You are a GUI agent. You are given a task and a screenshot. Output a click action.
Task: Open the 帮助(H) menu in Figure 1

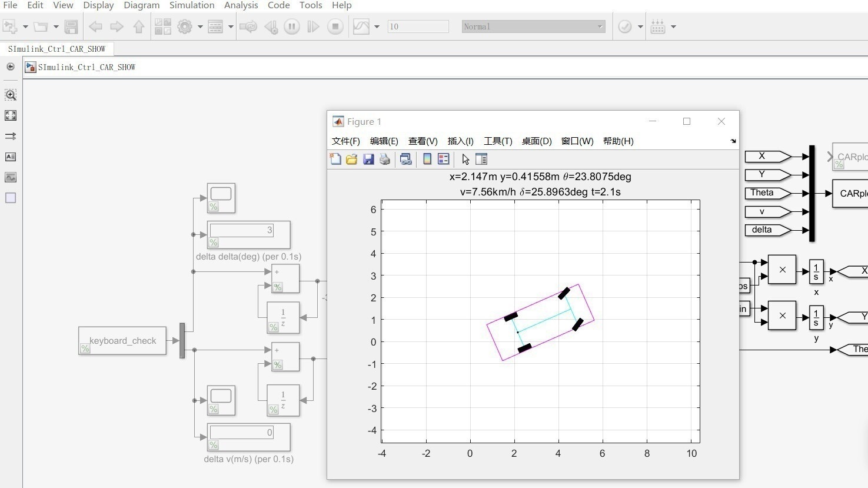(618, 141)
